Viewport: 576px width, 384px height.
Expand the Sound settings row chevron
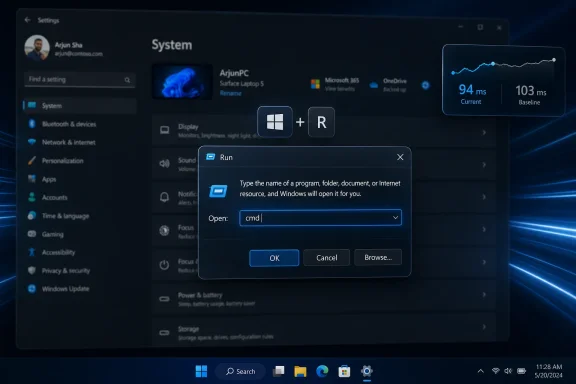coord(484,165)
